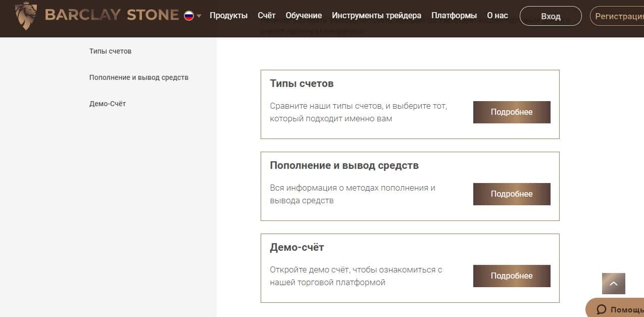Viewport: 644px width, 317px height.
Task: Open the Счёт menu item
Action: (x=267, y=16)
